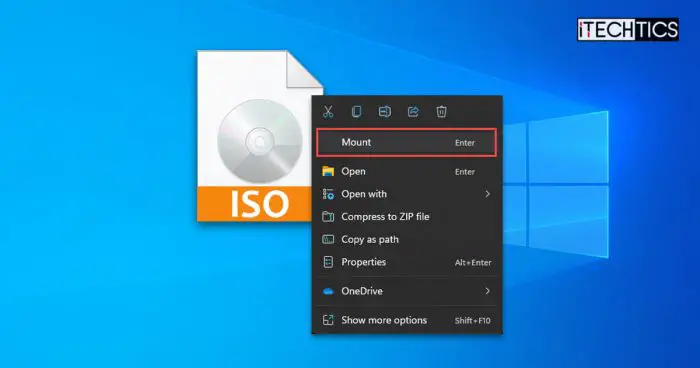Screen dimensions: 700x368
Task: Open Properties from the context menu
Action: click(407, 262)
